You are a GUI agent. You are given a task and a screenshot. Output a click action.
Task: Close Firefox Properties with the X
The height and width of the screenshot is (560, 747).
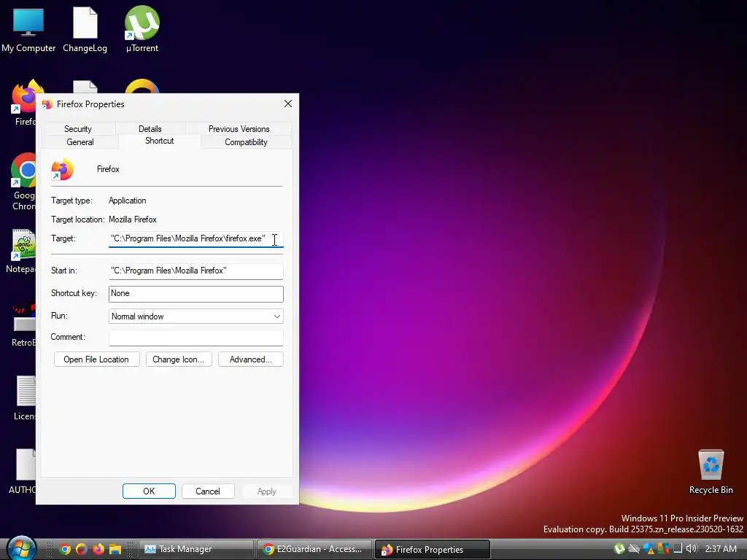click(x=287, y=104)
